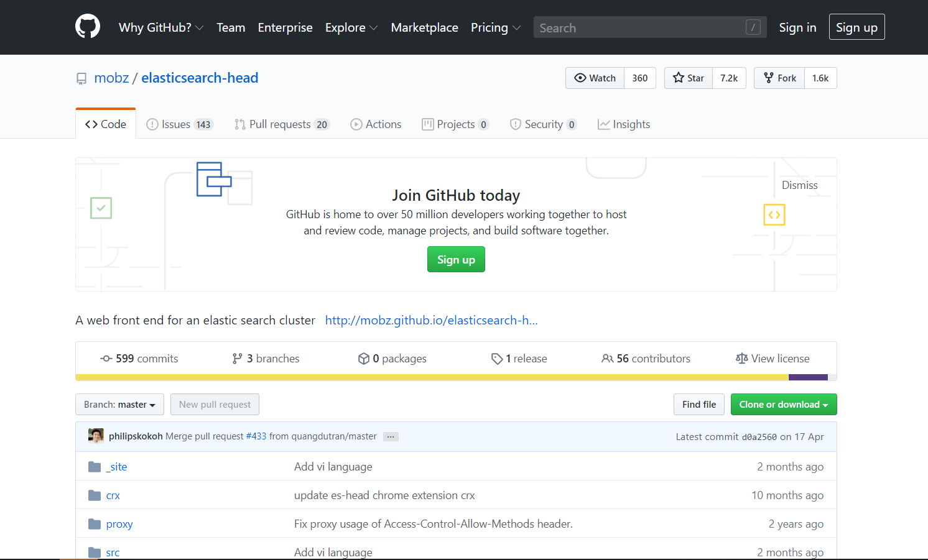Expand the Why GitHub? menu
The width and height of the screenshot is (928, 560).
tap(161, 27)
